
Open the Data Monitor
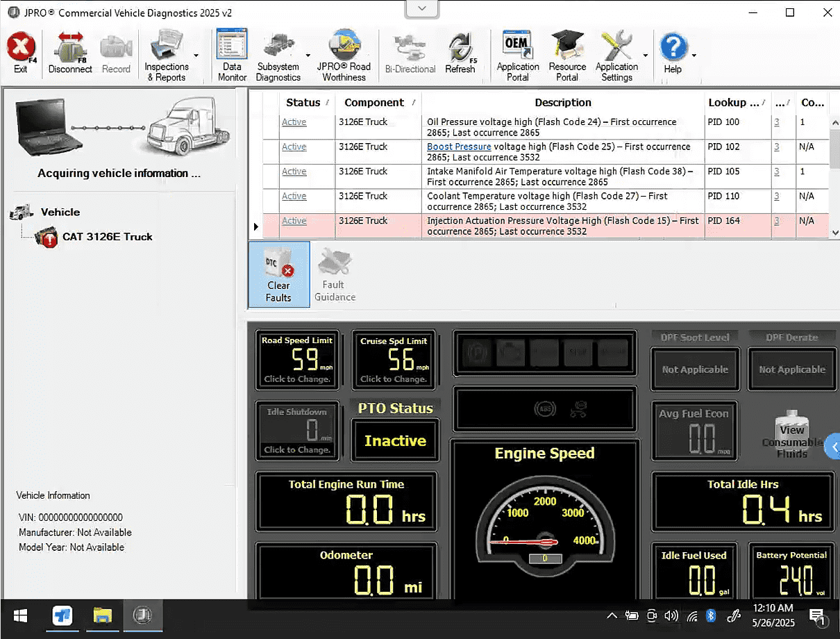point(231,54)
